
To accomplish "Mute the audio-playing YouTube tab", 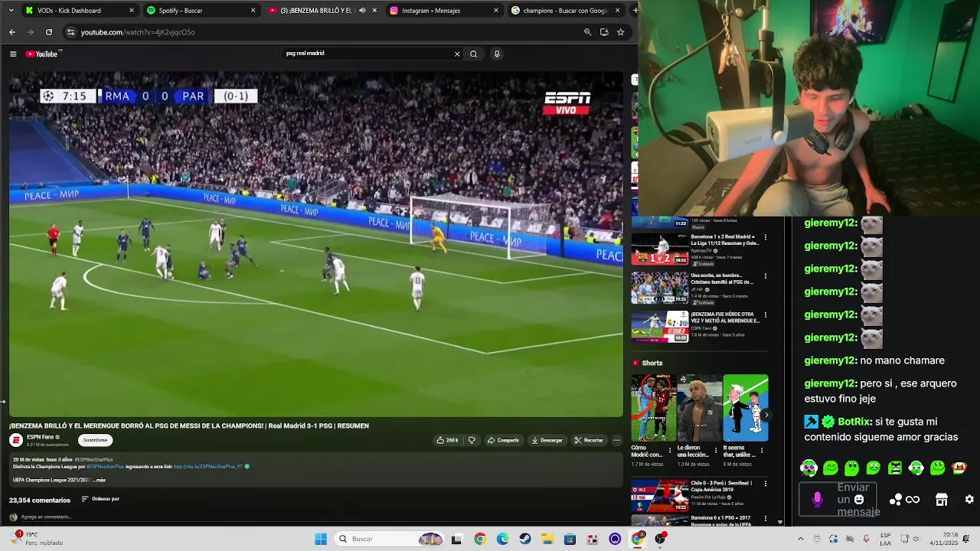I will 362,11.
